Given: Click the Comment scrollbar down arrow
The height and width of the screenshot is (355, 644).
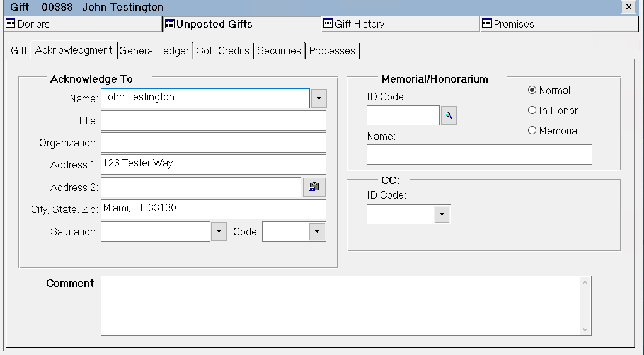Looking at the screenshot, I should (x=585, y=330).
